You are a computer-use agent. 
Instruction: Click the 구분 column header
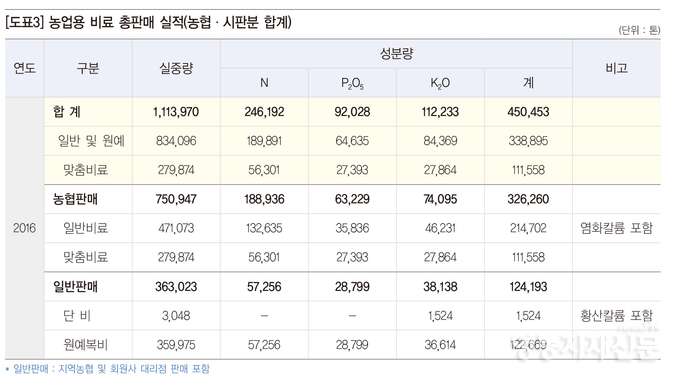click(x=88, y=68)
